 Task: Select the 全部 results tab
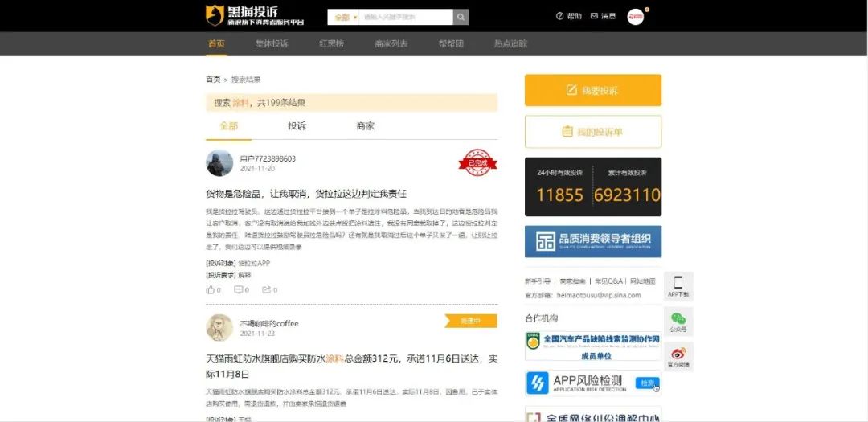228,125
